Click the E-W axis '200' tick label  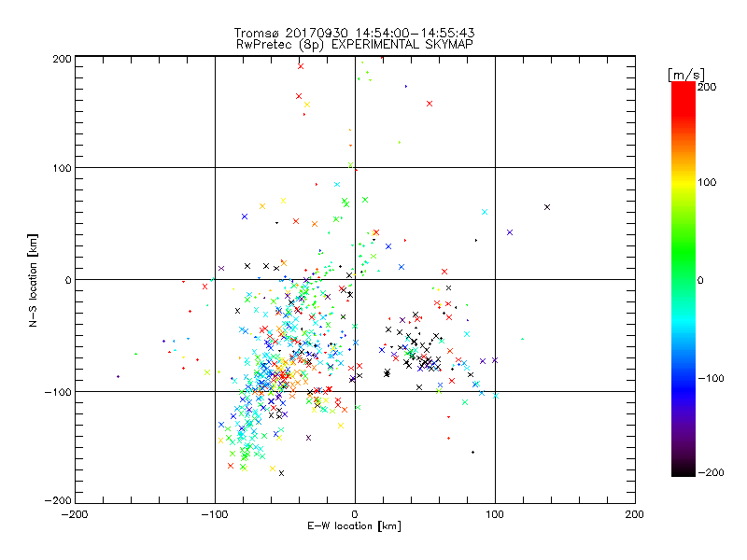[635, 514]
